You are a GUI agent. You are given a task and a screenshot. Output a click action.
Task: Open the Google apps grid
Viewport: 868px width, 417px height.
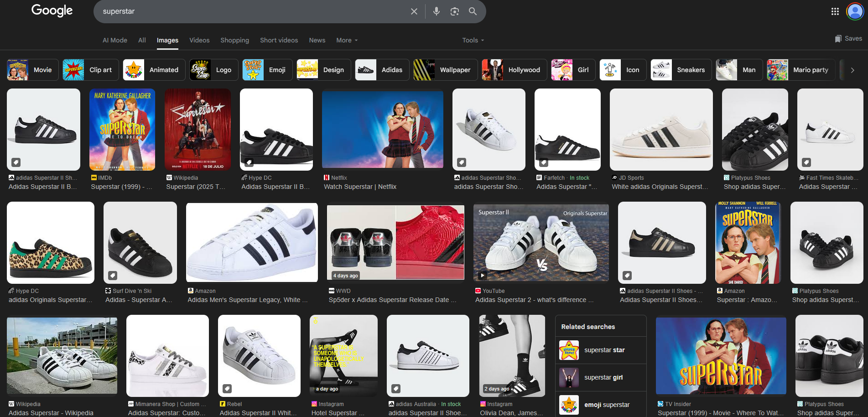pos(835,11)
